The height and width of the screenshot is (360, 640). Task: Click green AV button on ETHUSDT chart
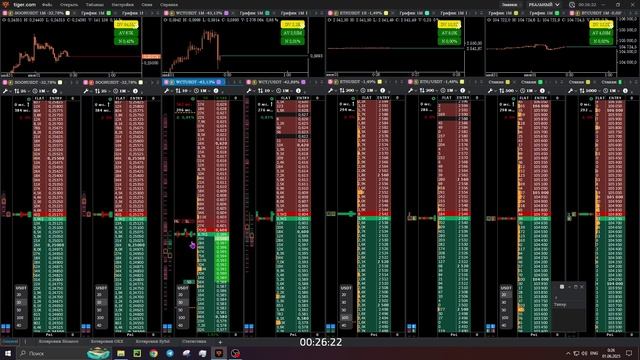[x=449, y=33]
